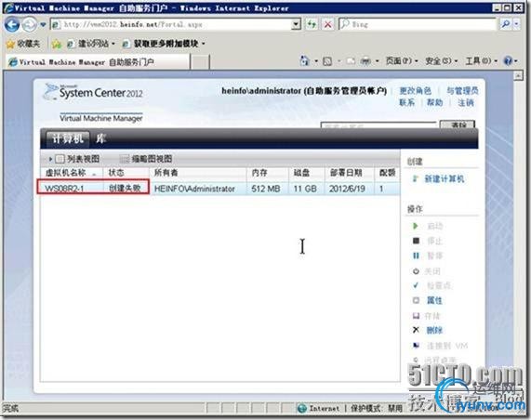Click the 删除 delete action

point(434,330)
